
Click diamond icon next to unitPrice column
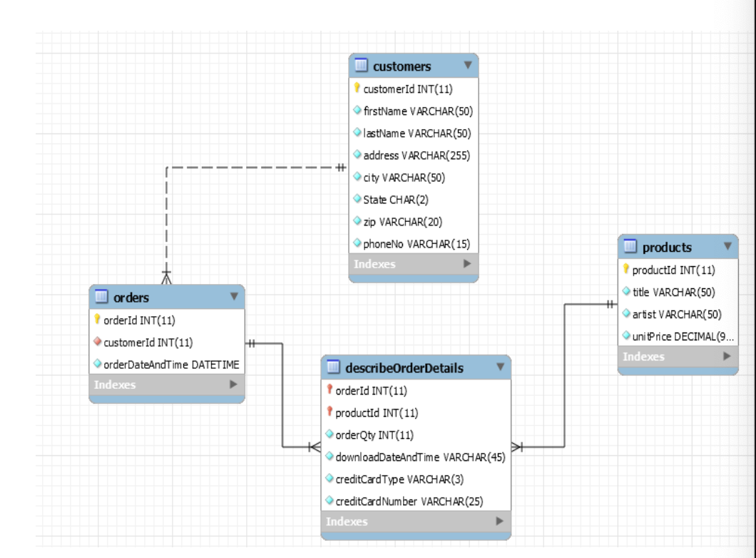[626, 335]
